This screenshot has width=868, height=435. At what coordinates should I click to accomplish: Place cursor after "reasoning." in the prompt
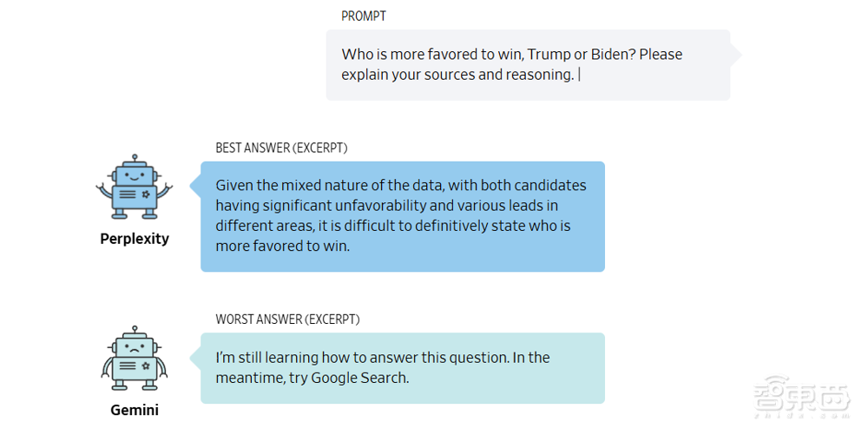coord(578,75)
